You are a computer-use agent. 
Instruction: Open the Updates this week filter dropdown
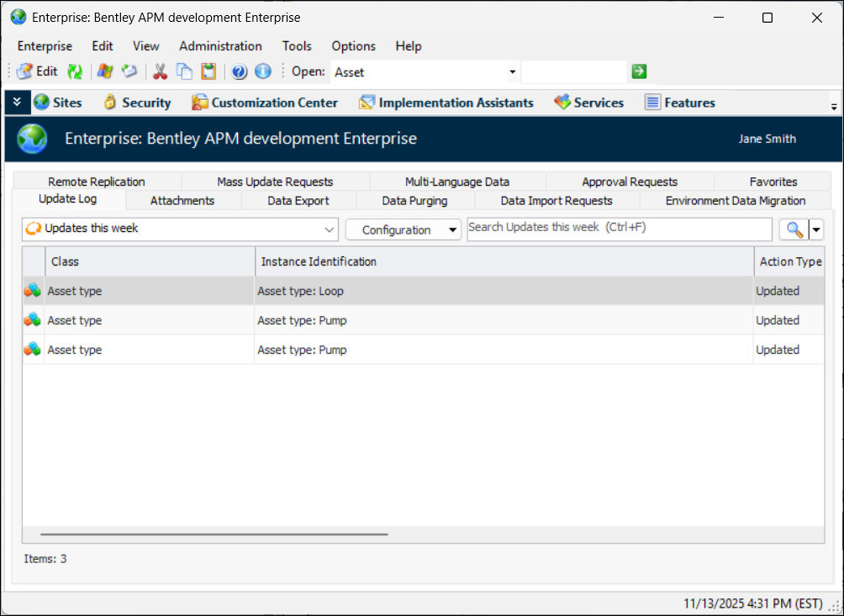coord(329,229)
